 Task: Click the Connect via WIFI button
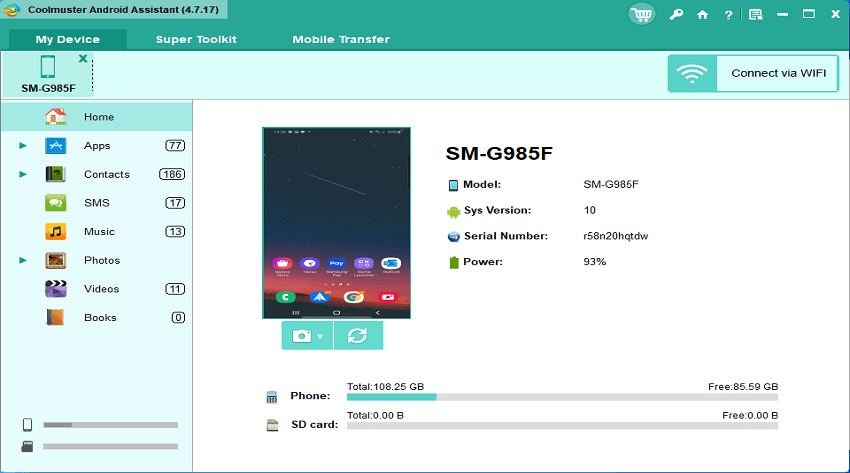[754, 73]
